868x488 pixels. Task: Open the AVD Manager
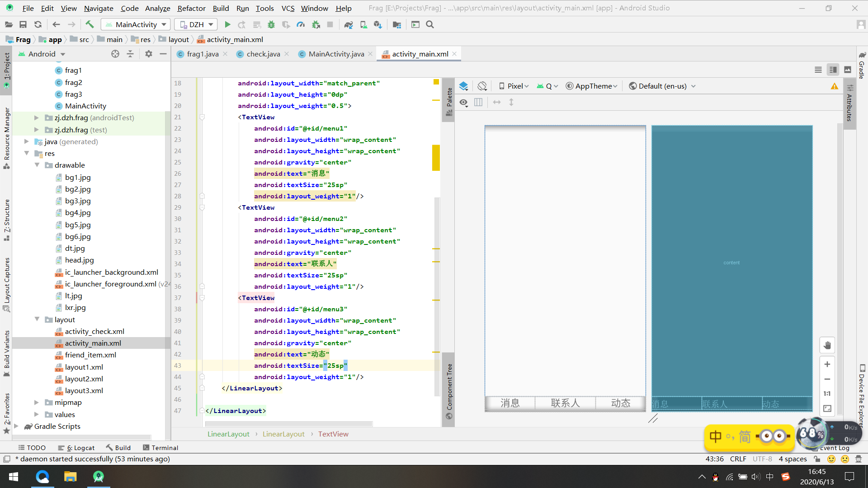coord(363,24)
